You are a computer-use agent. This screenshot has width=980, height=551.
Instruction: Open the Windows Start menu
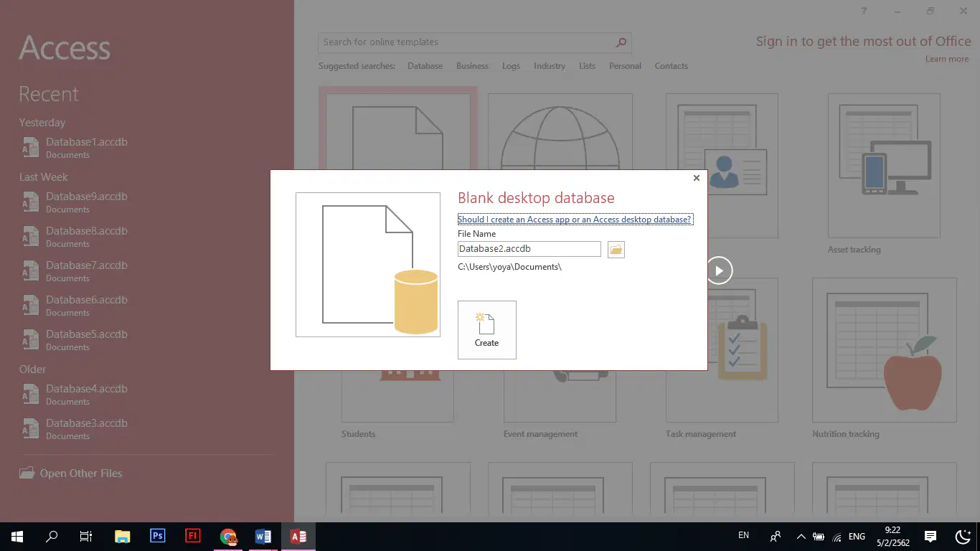pyautogui.click(x=17, y=536)
